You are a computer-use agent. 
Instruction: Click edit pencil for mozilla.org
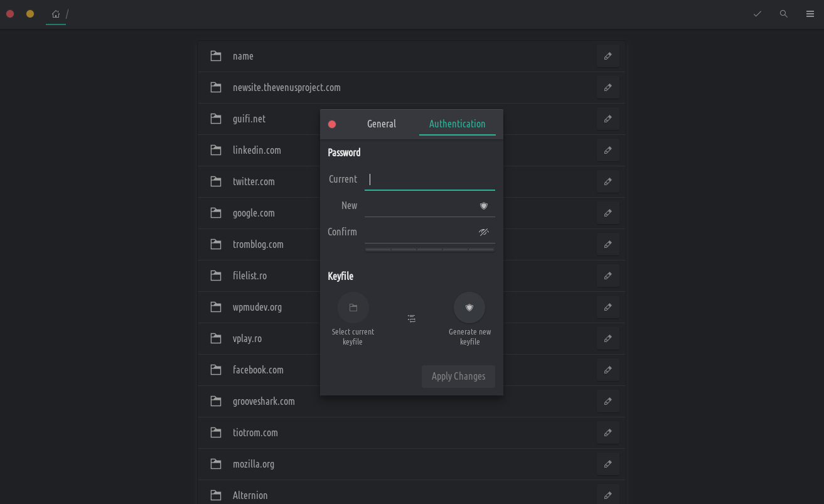[608, 464]
